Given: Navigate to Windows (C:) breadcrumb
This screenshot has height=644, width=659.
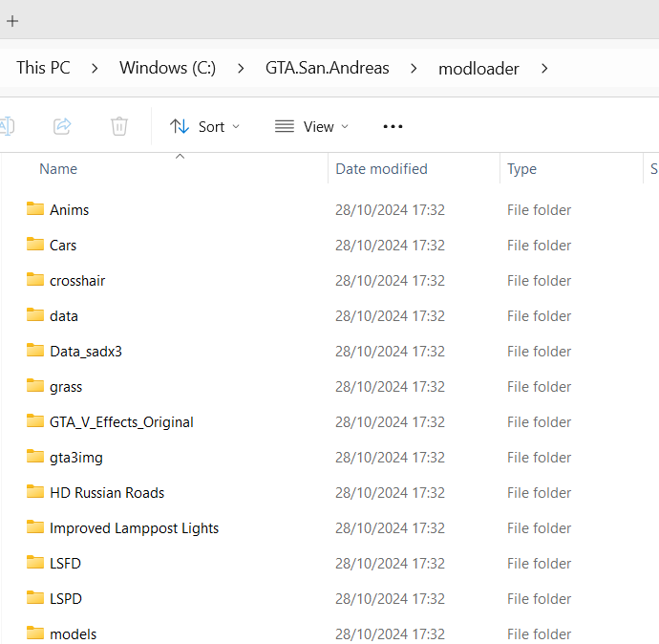Looking at the screenshot, I should [167, 68].
